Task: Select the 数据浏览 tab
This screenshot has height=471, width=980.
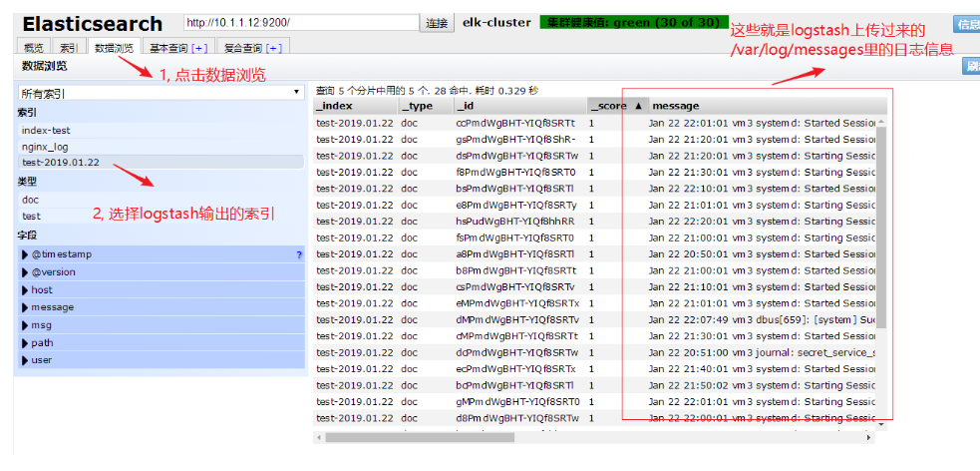Action: [x=115, y=48]
